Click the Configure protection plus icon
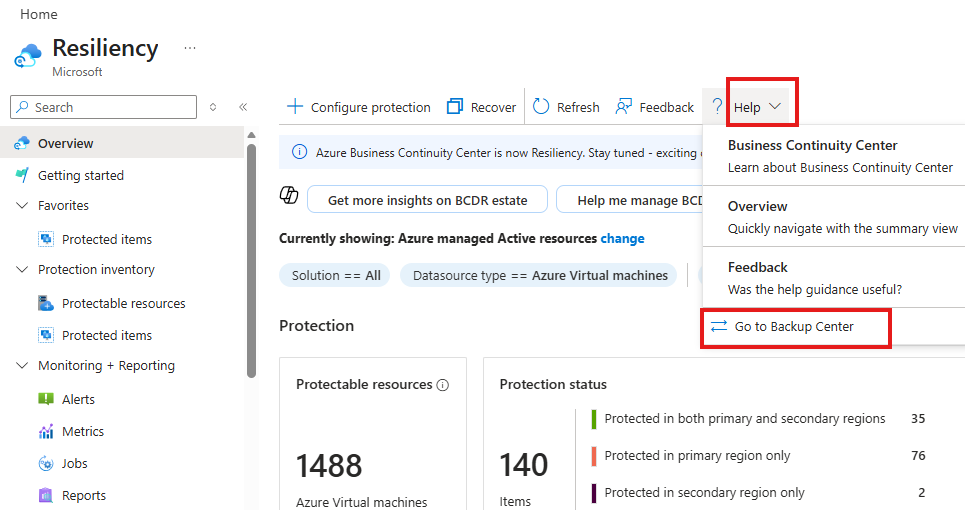Screen dimensions: 965x510 tap(295, 107)
